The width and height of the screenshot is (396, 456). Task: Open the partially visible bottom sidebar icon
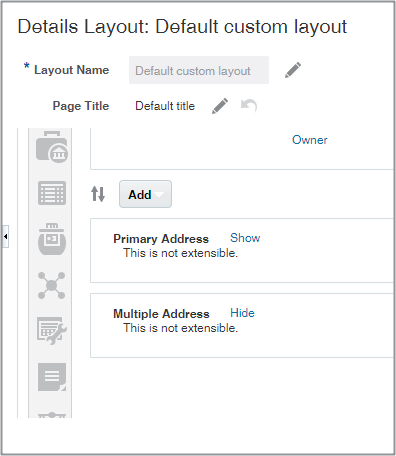pos(52,415)
